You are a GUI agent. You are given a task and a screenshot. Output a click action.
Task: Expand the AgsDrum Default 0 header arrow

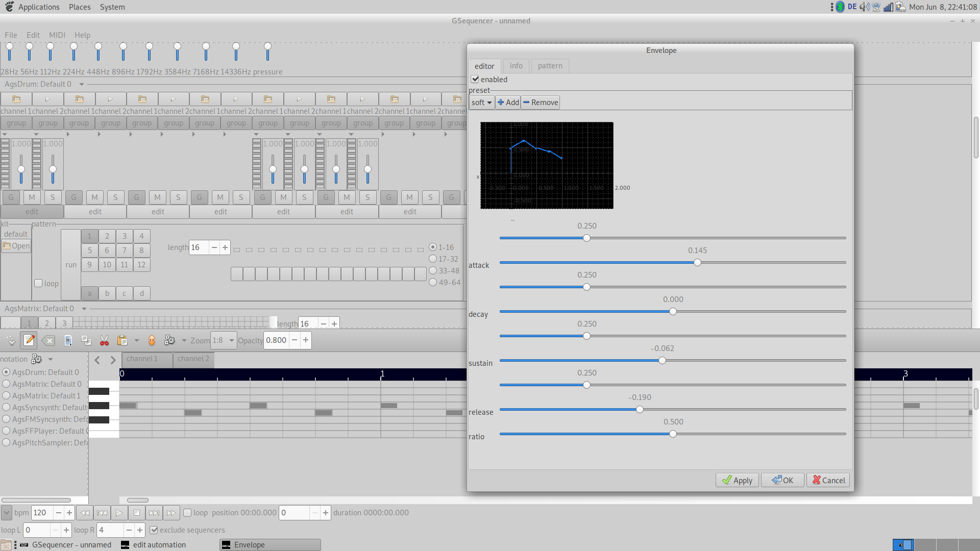pyautogui.click(x=82, y=84)
